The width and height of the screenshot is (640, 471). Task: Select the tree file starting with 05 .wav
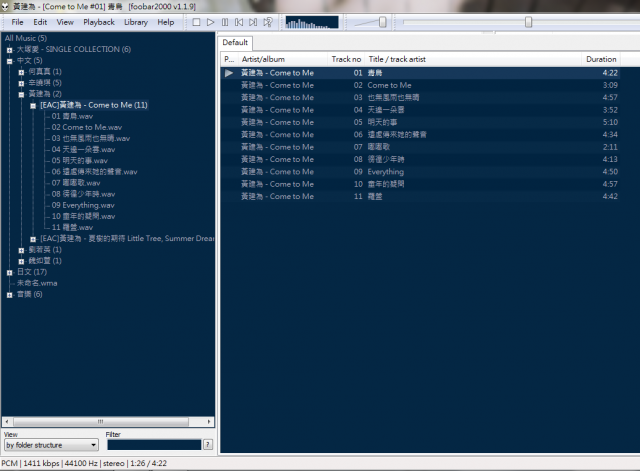tap(80, 161)
